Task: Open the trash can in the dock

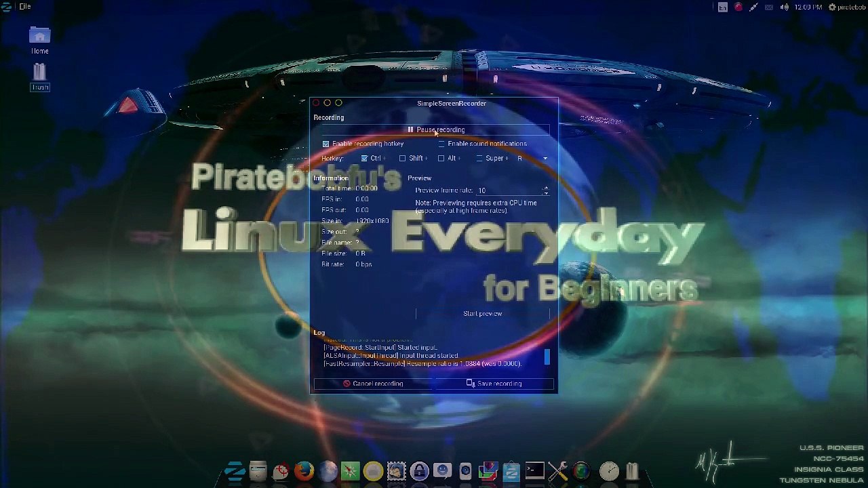Action: pyautogui.click(x=632, y=470)
